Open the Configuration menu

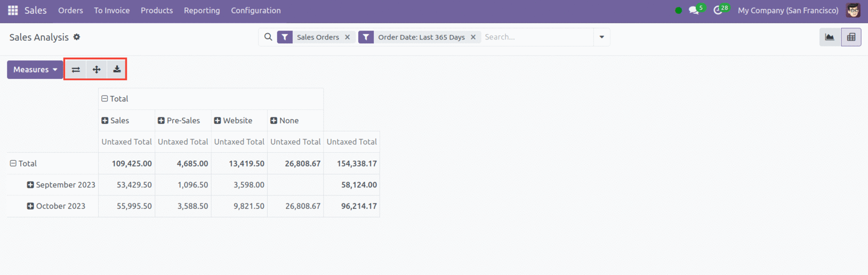click(255, 11)
